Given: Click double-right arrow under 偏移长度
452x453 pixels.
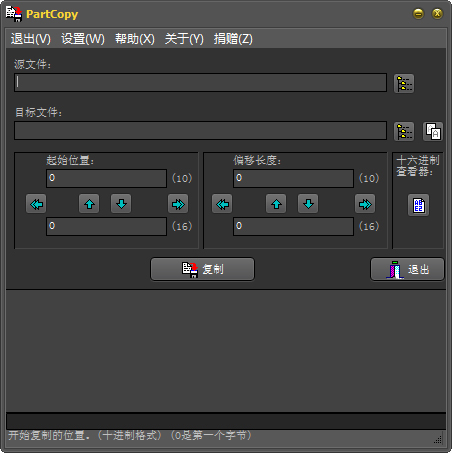Looking at the screenshot, I should coord(365,204).
